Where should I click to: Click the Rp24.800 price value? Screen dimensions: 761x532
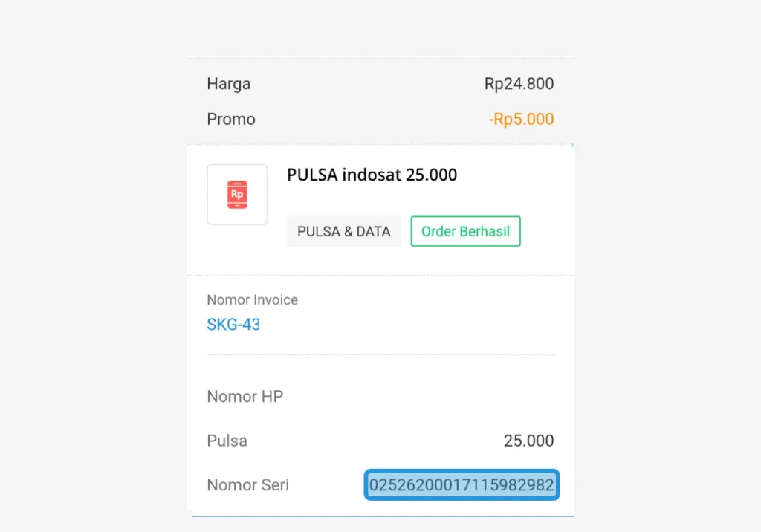coord(519,84)
